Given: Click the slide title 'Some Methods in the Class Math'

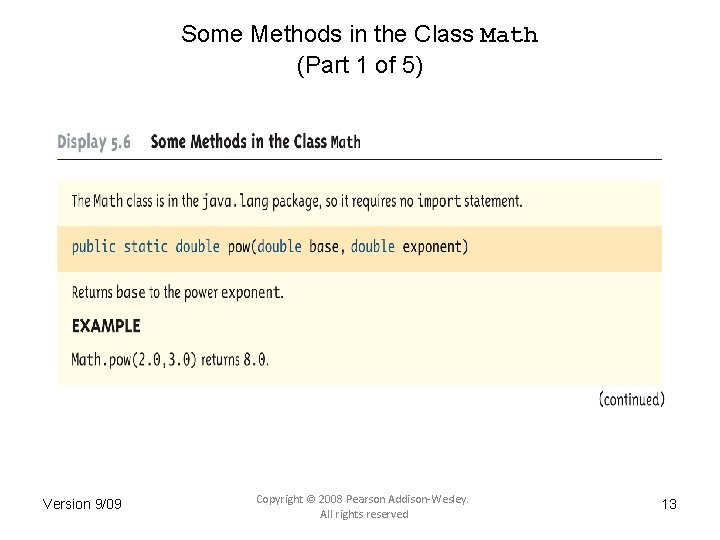Looking at the screenshot, I should (359, 34).
